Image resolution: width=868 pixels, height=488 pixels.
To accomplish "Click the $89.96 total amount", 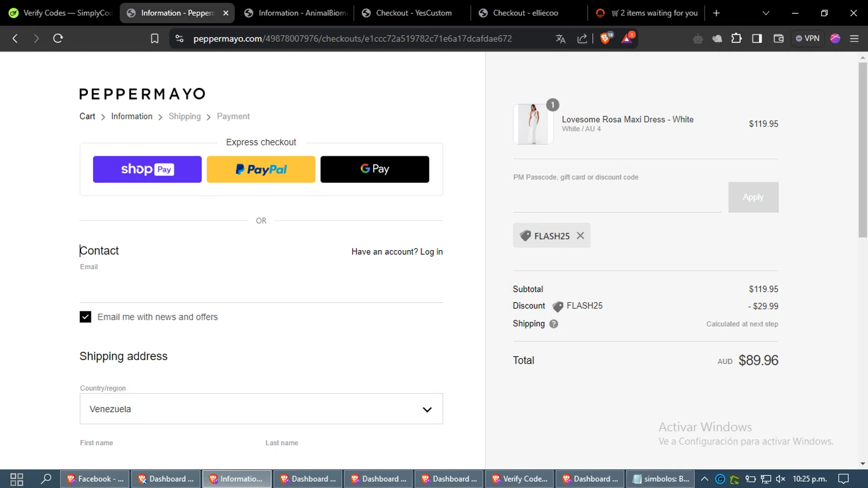I will 758,360.
